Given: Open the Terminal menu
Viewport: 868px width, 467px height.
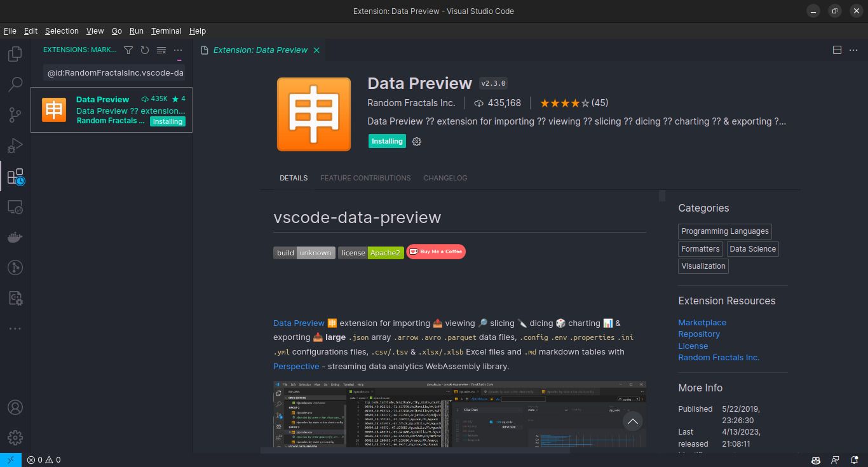Looking at the screenshot, I should click(166, 30).
